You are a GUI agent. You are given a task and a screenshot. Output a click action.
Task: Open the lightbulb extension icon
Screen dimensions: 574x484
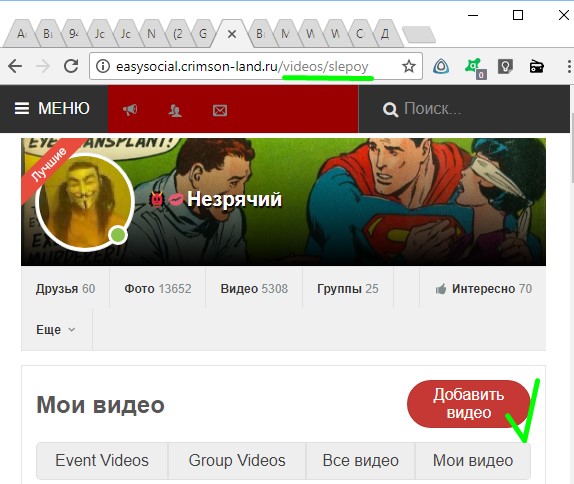505,67
